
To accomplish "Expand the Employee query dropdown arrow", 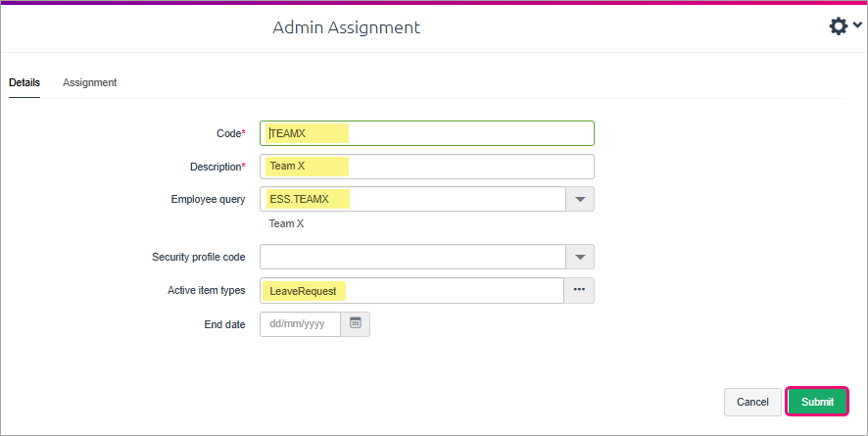I will (x=580, y=200).
